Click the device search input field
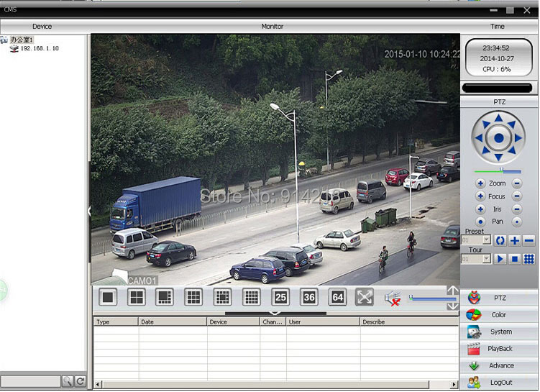540x392 pixels. click(x=30, y=381)
